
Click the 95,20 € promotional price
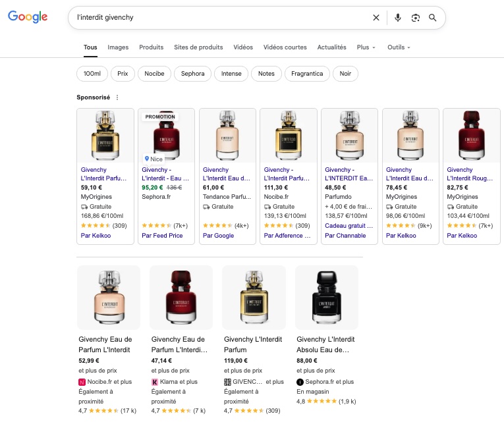click(x=152, y=188)
